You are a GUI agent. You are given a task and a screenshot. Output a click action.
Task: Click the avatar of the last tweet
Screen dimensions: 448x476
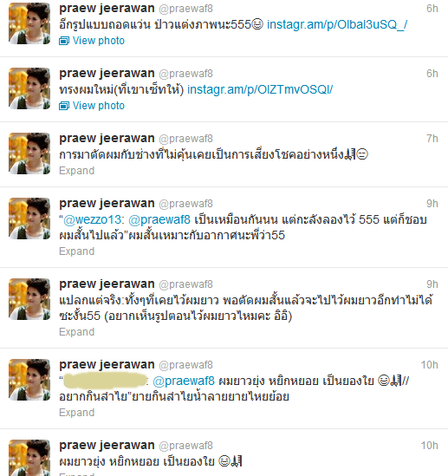click(x=29, y=458)
